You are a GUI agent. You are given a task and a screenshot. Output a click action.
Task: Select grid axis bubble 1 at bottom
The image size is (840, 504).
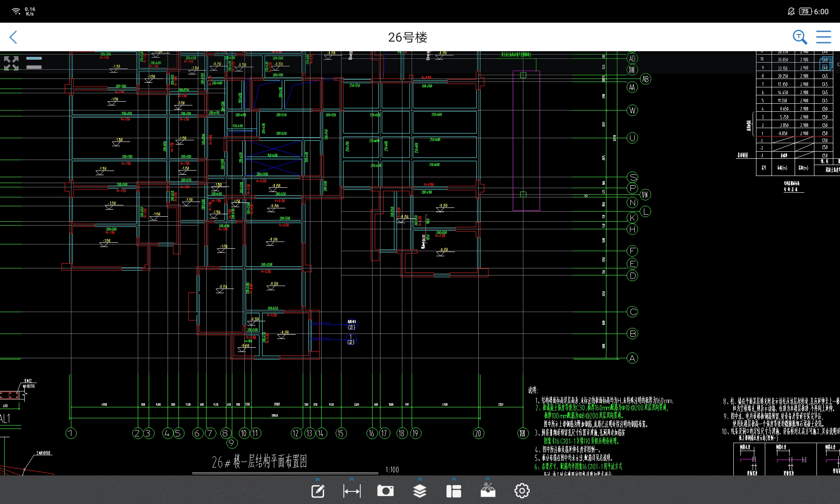pos(71,433)
